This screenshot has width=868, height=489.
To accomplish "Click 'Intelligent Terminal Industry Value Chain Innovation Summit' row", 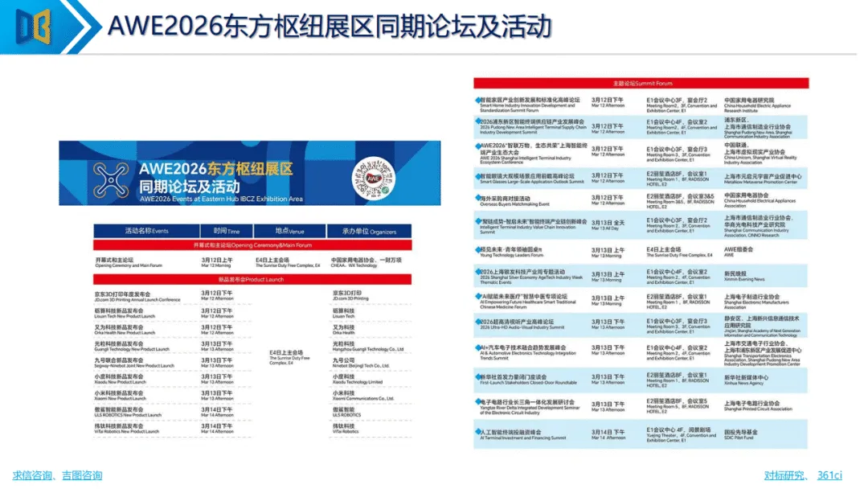I will pos(641,224).
